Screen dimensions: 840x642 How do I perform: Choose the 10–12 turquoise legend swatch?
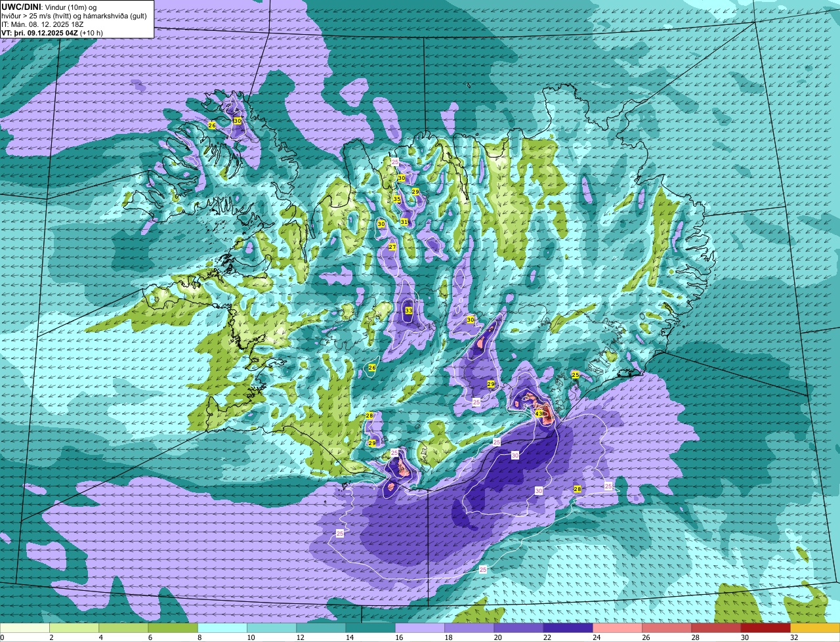click(272, 628)
